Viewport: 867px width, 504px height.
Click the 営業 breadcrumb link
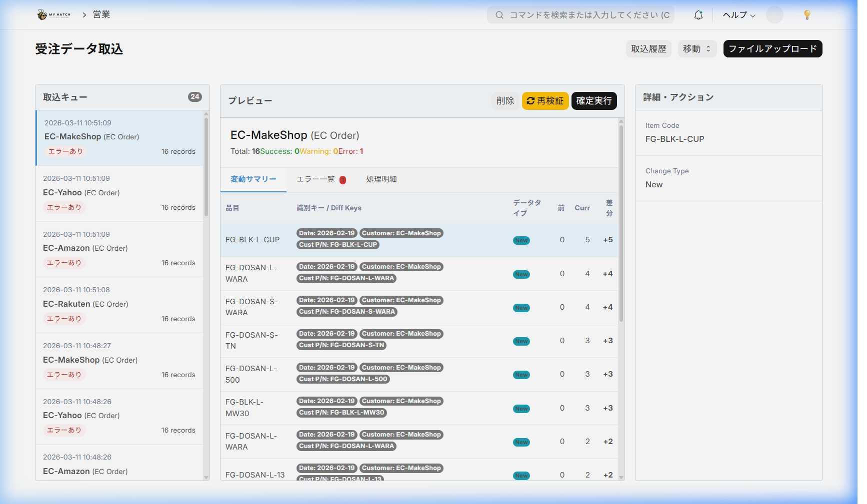point(101,14)
